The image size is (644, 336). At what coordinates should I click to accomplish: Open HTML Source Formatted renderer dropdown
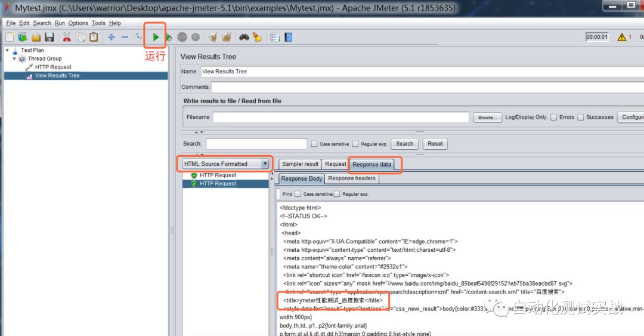pos(265,164)
